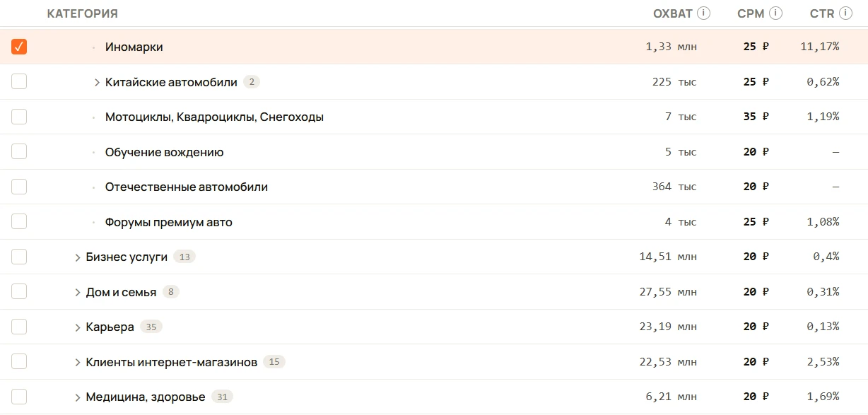Click the Обучение вождению item
Image resolution: width=868 pixels, height=415 pixels.
(x=164, y=152)
